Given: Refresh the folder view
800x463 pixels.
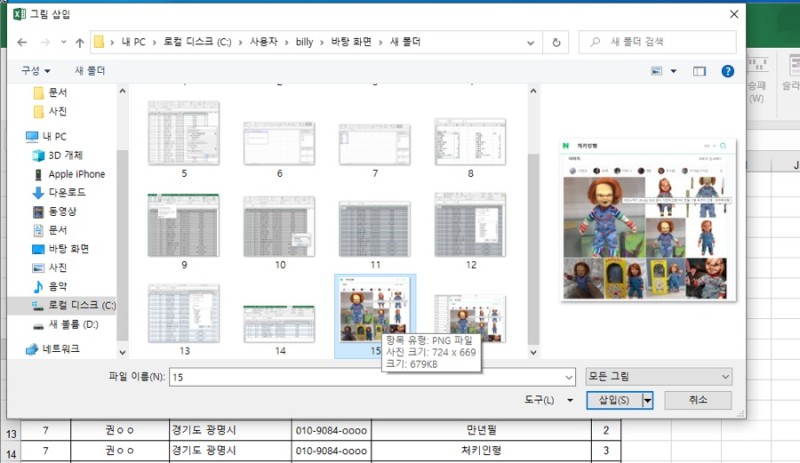Looking at the screenshot, I should pos(556,42).
